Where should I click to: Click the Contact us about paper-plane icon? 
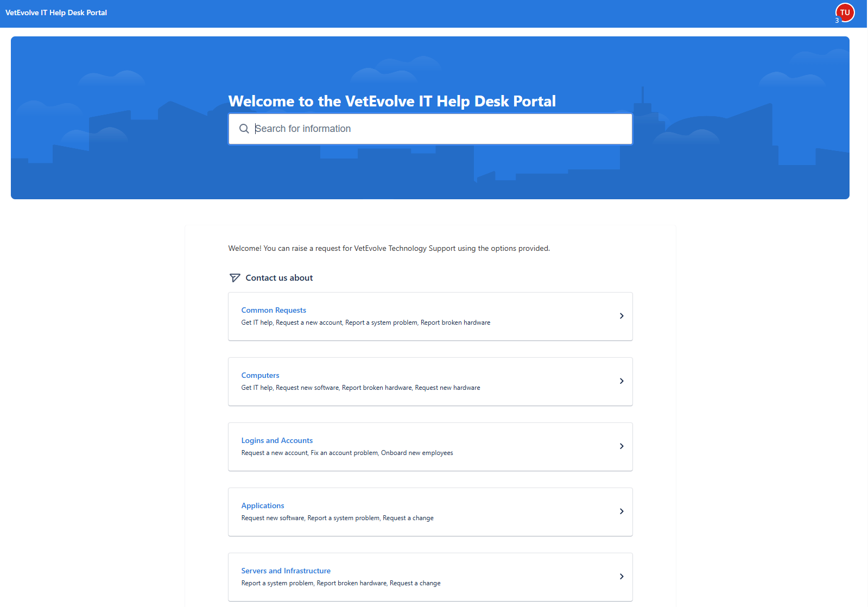click(235, 278)
